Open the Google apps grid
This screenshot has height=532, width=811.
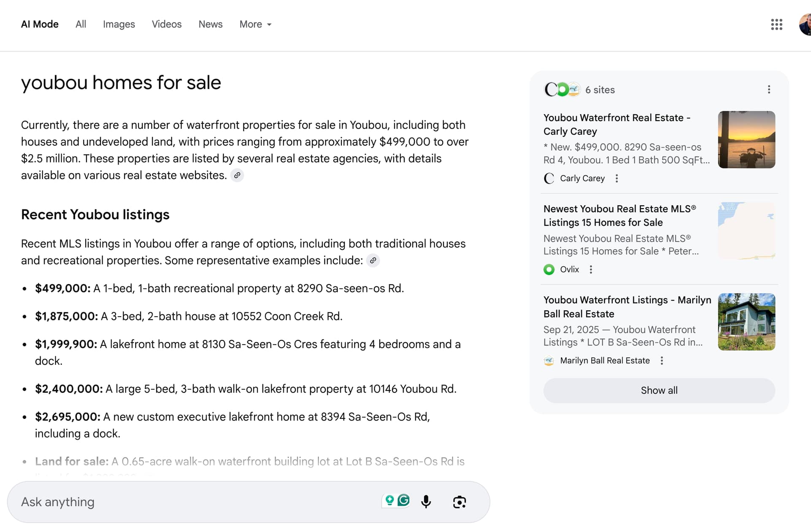point(776,24)
